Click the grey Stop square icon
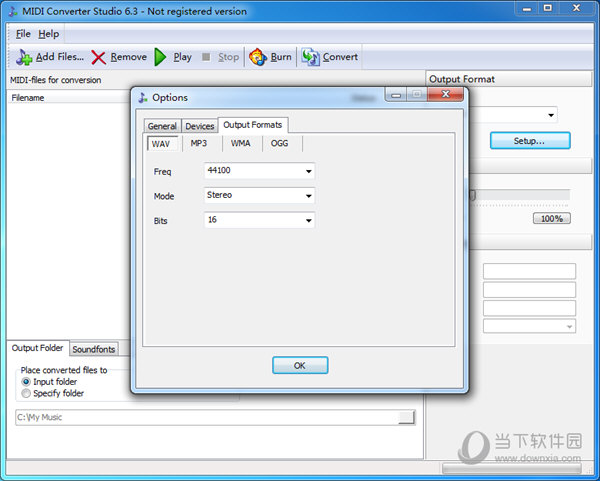 tap(206, 57)
